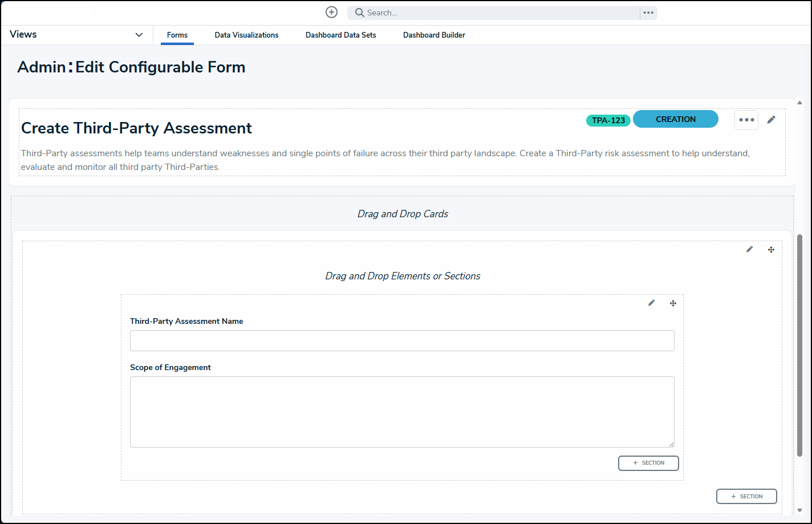Click the card's move arrows icon
This screenshot has width=812, height=524.
[771, 249]
